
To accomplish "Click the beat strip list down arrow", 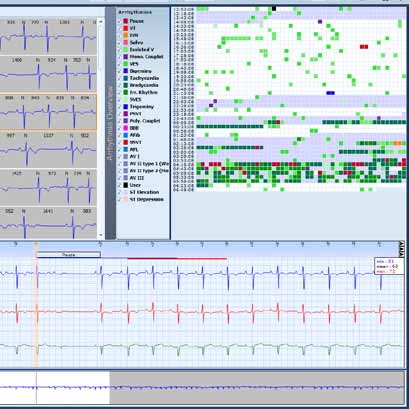I will 101,235.
